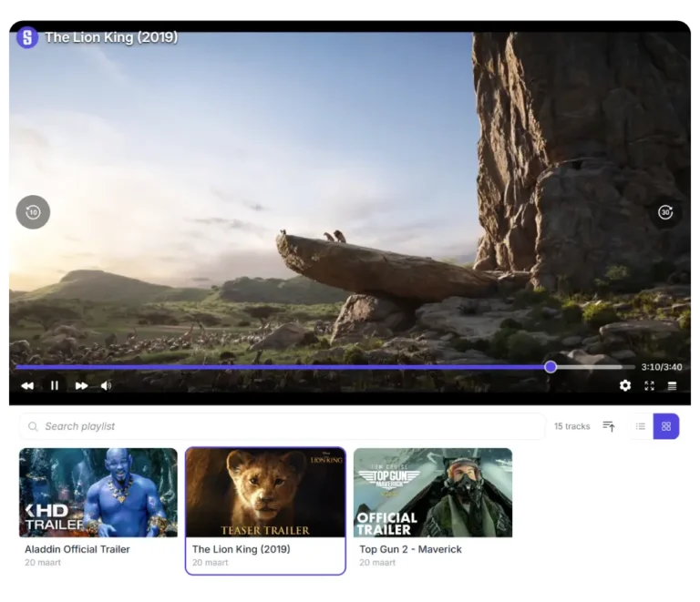This screenshot has height=602, width=700.
Task: Go to previous track
Action: 27,386
